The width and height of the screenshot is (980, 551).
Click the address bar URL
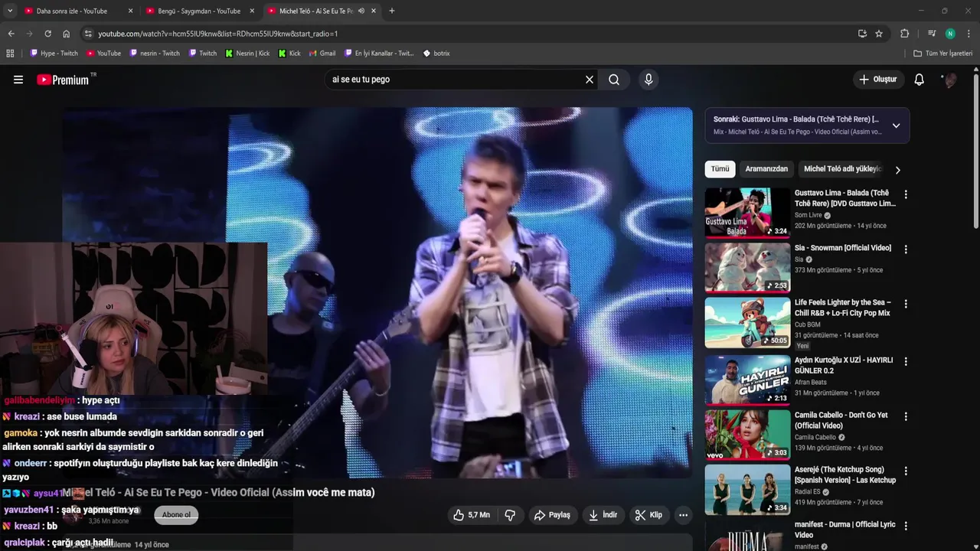pyautogui.click(x=218, y=34)
